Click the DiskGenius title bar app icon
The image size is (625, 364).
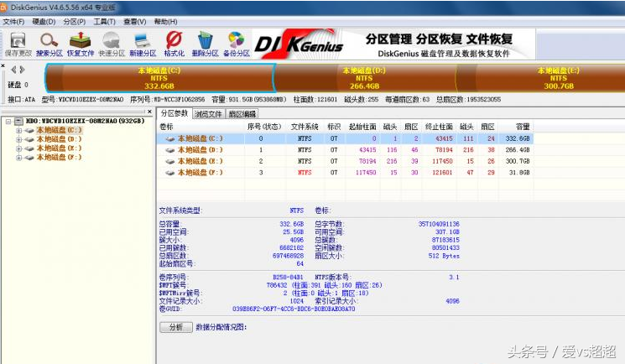click(x=3, y=8)
